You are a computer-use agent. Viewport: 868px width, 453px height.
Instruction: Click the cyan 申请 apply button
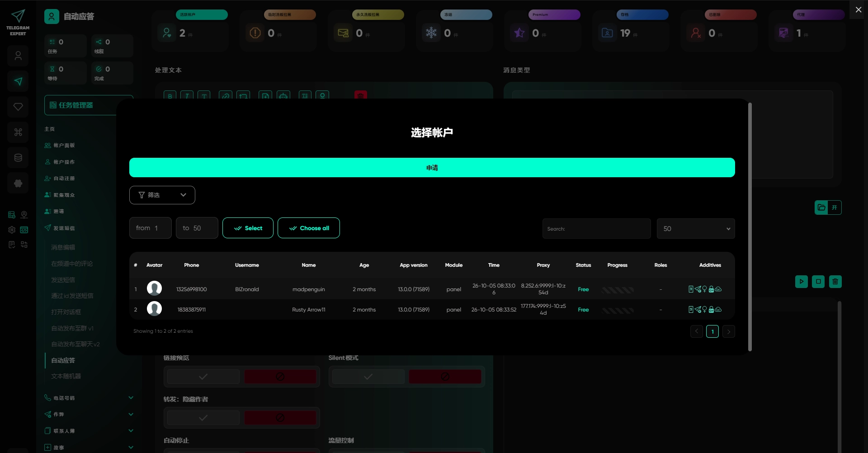pos(432,168)
